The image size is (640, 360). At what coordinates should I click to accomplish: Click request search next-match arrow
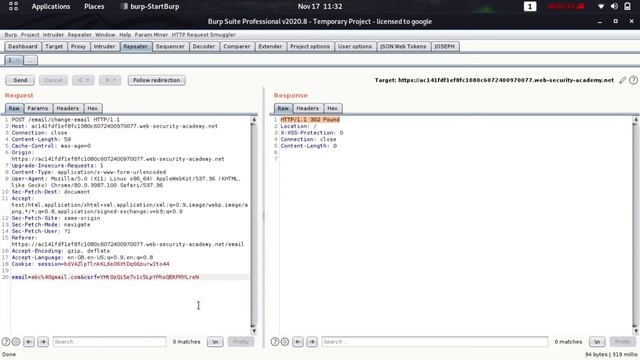pyautogui.click(x=43, y=342)
